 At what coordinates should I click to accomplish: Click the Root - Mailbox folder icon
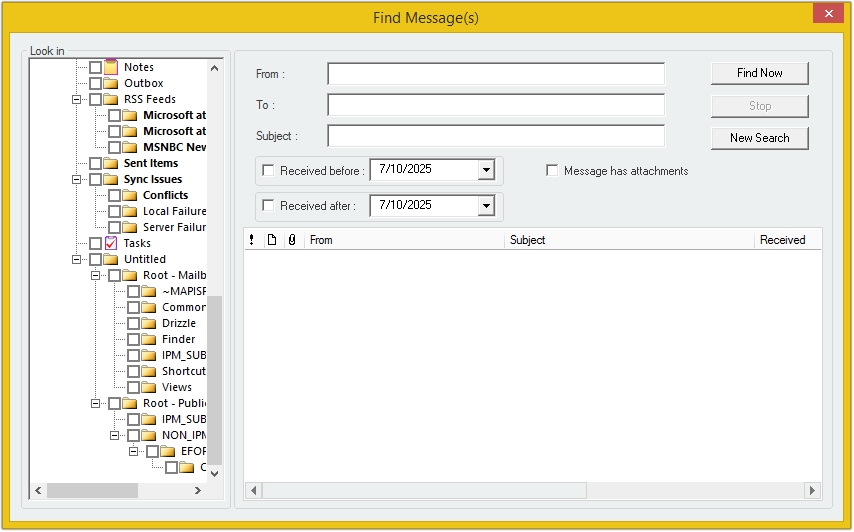(x=130, y=275)
